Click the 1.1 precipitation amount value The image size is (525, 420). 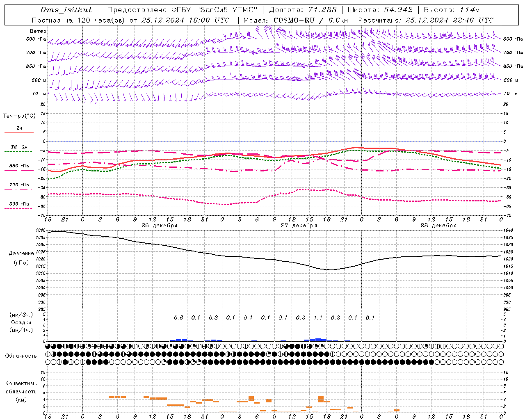[x=318, y=317]
